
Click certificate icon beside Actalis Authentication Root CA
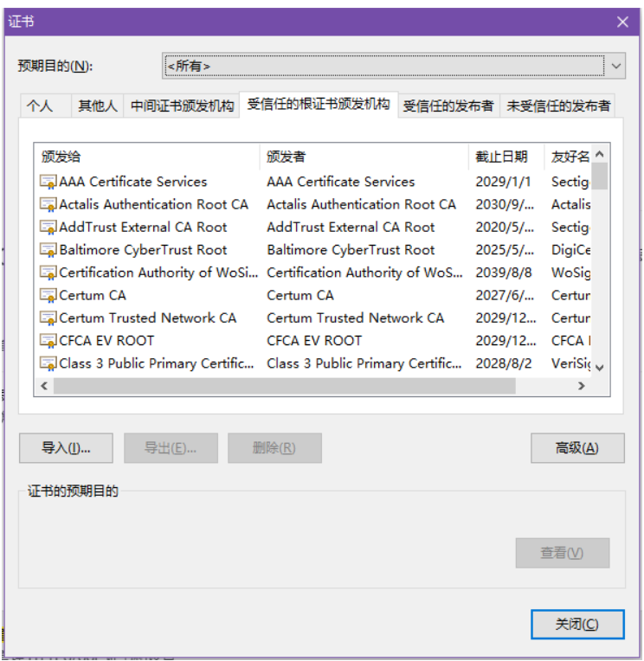click(x=48, y=204)
